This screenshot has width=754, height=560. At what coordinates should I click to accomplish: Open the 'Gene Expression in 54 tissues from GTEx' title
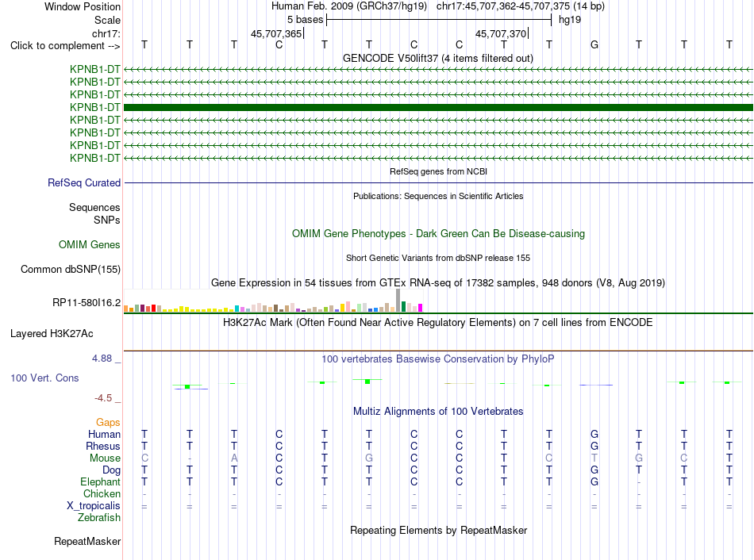coord(438,282)
